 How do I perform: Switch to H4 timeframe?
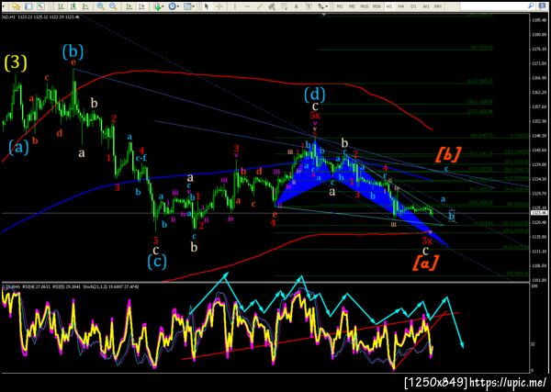(x=401, y=6)
